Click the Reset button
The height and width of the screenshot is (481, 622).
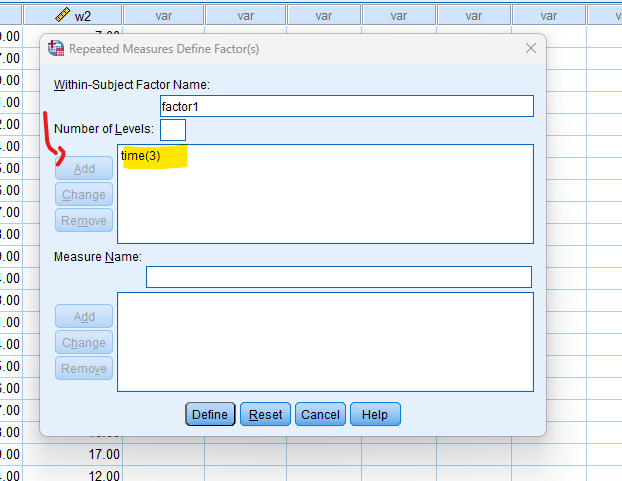(265, 414)
